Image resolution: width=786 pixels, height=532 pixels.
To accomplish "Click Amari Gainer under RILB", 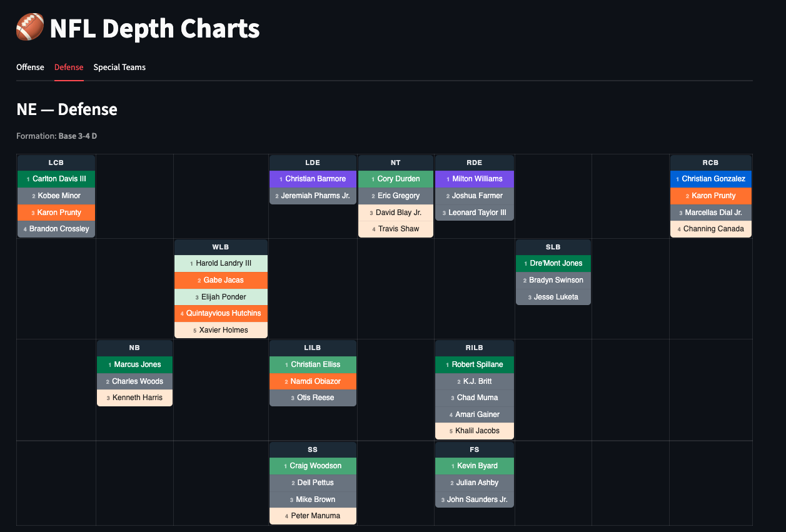I will [x=475, y=414].
